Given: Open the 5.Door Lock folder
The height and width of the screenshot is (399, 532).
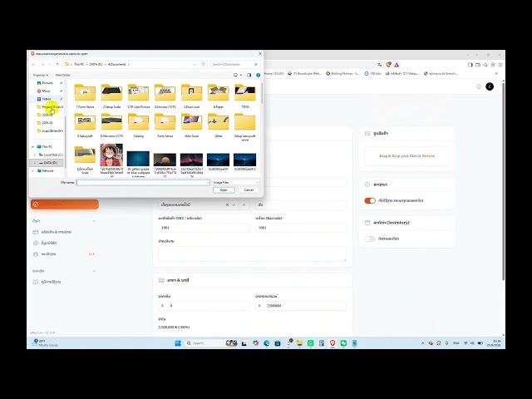Looking at the screenshot, I should point(192,96).
